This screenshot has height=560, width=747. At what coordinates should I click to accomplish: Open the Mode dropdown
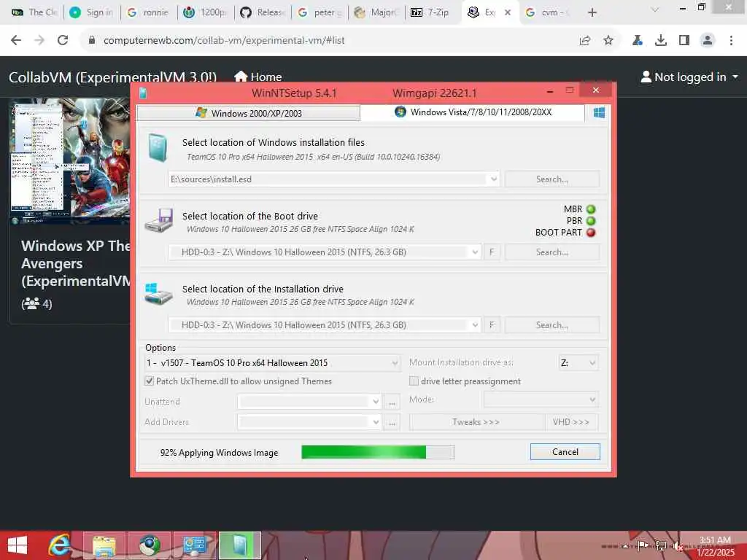[541, 400]
